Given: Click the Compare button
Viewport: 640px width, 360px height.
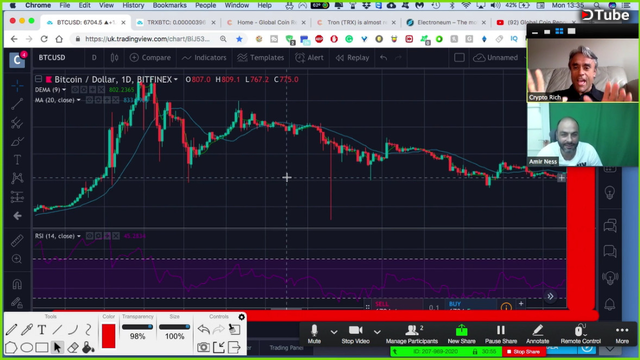Looking at the screenshot, I should tap(150, 58).
